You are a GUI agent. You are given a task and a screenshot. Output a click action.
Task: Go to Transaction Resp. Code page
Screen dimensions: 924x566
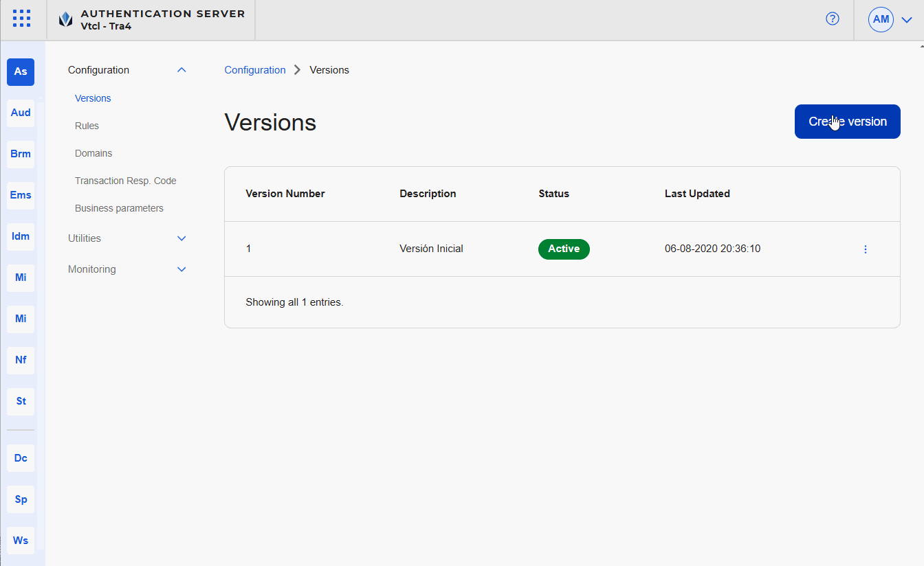click(x=125, y=181)
